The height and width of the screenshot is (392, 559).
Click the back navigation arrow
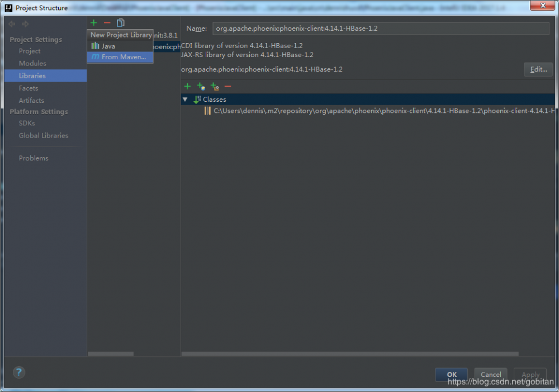[x=12, y=24]
